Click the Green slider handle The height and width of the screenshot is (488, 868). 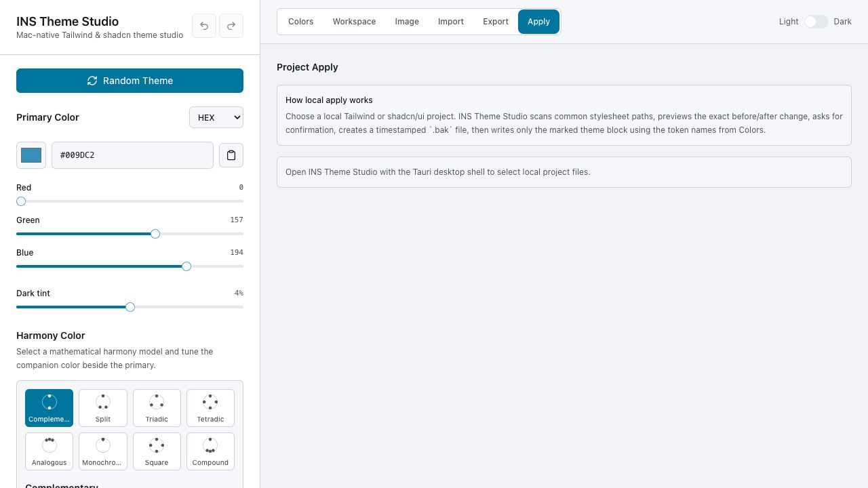point(155,234)
